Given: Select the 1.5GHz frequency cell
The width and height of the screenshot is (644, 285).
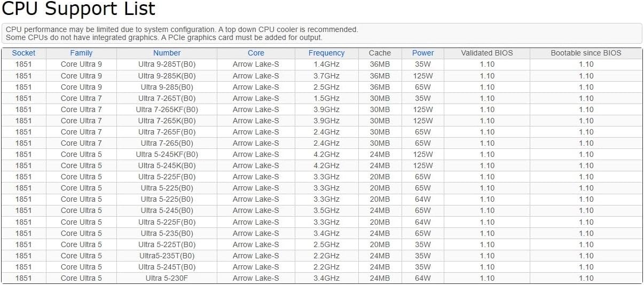Looking at the screenshot, I should click(x=326, y=98).
